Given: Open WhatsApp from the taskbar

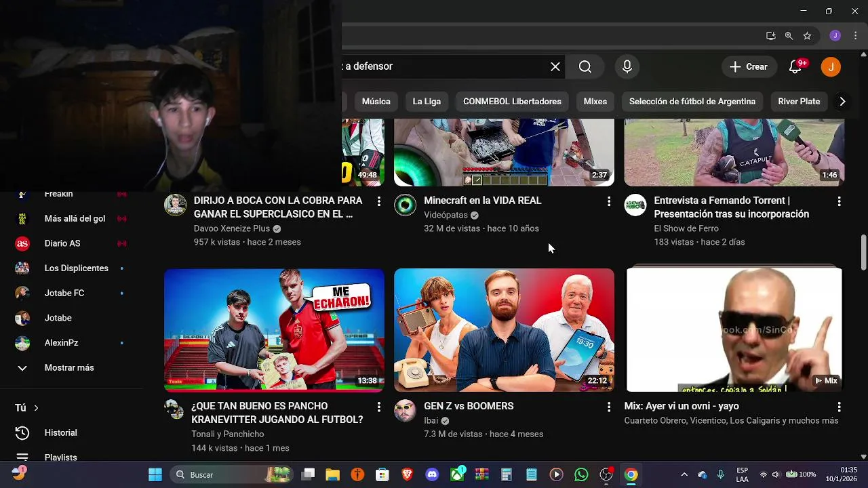Looking at the screenshot, I should [x=581, y=474].
